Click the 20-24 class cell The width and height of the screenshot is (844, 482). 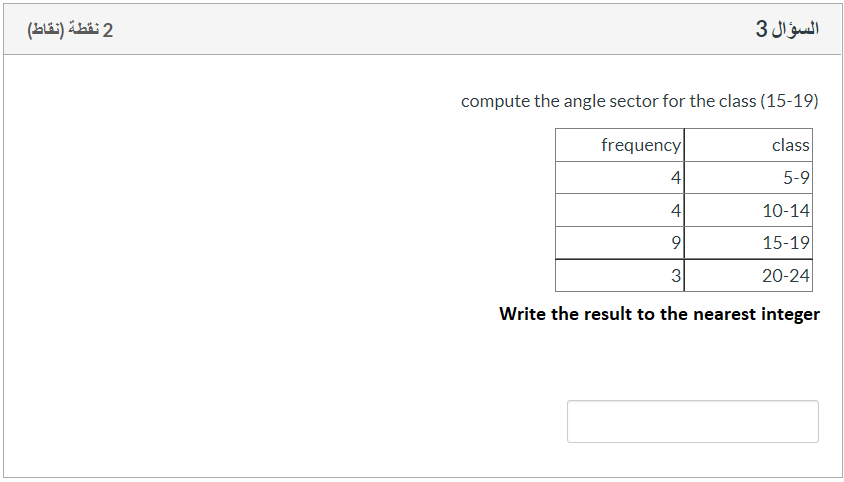click(748, 275)
